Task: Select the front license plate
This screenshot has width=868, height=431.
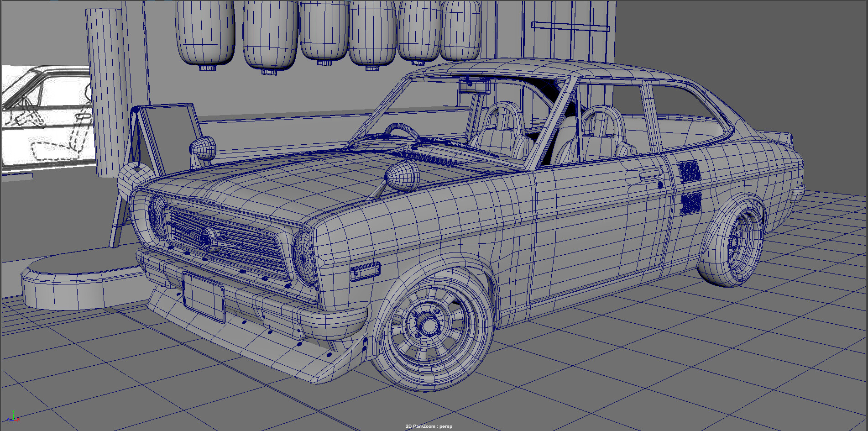Action: tap(203, 296)
